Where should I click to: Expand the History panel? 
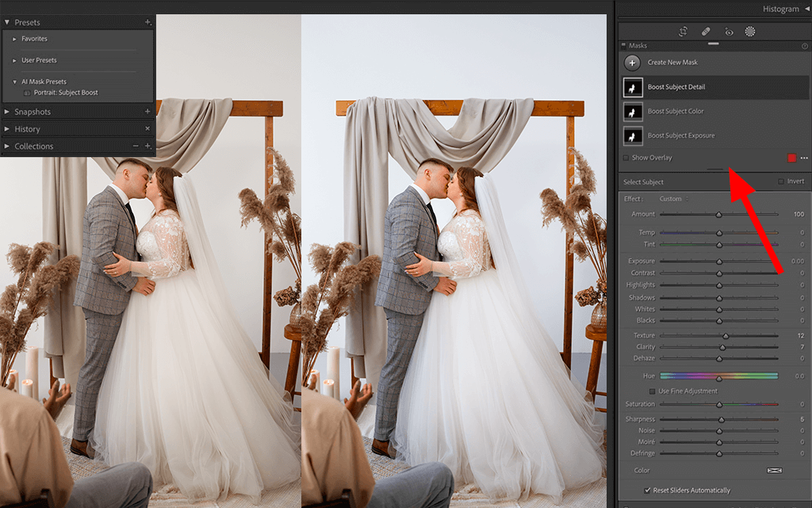click(7, 129)
